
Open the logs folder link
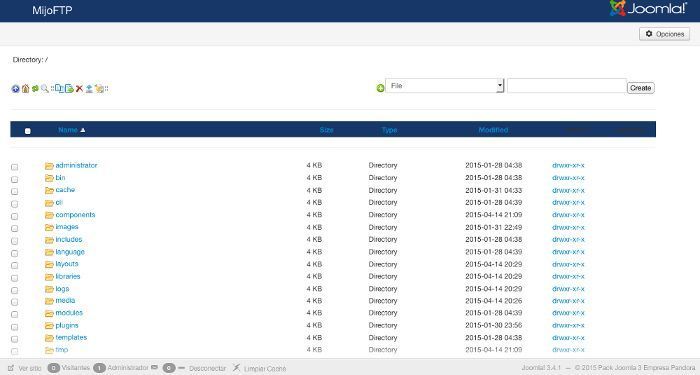(x=62, y=289)
